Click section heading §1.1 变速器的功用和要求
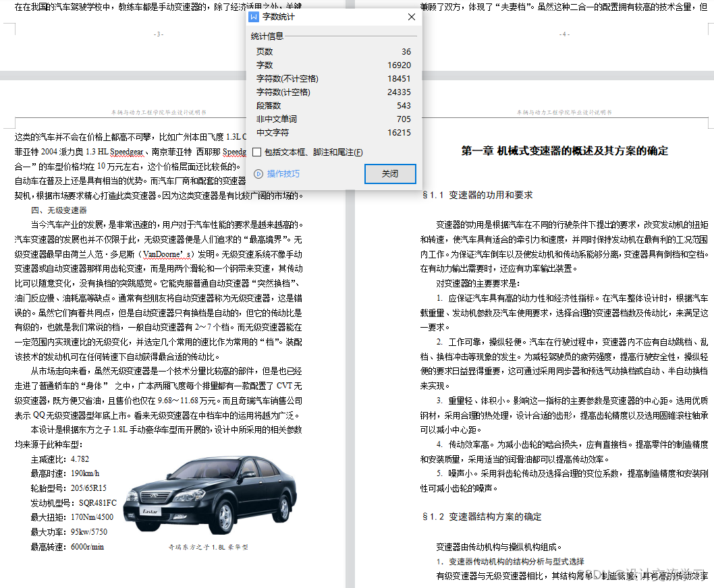The image size is (714, 588). tap(477, 196)
